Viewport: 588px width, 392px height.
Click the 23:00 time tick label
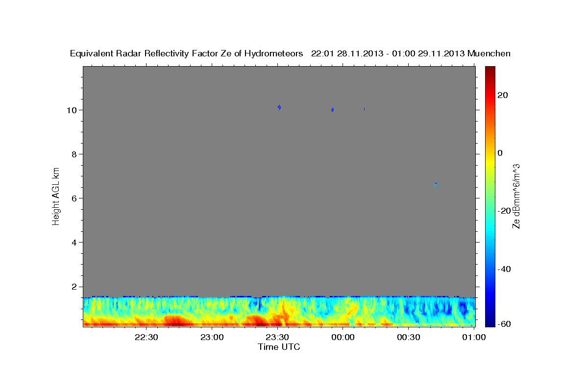pos(212,338)
